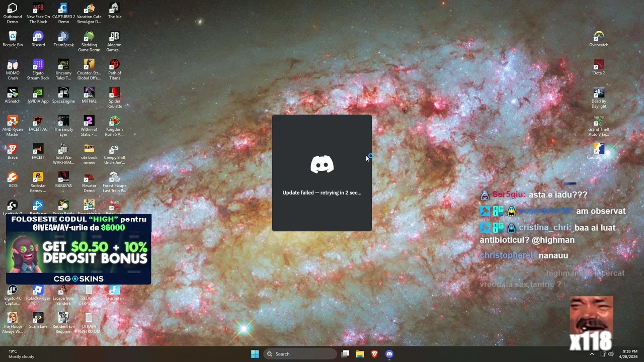
Task: Select the Brave browser desktop shortcut
Action: pyautogui.click(x=13, y=152)
